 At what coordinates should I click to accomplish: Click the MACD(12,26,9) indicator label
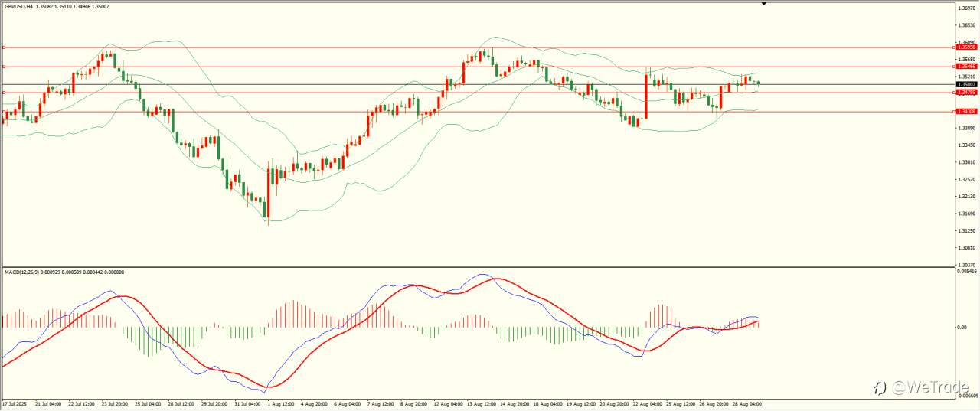click(x=22, y=272)
